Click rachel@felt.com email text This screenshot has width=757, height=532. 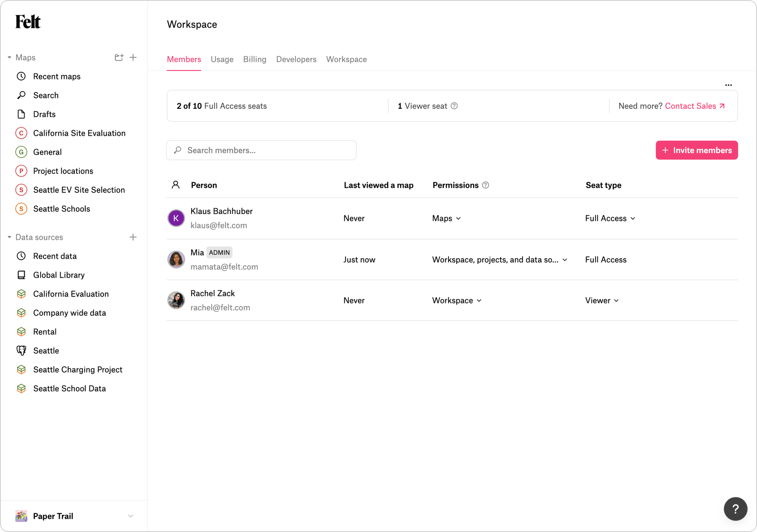point(220,307)
